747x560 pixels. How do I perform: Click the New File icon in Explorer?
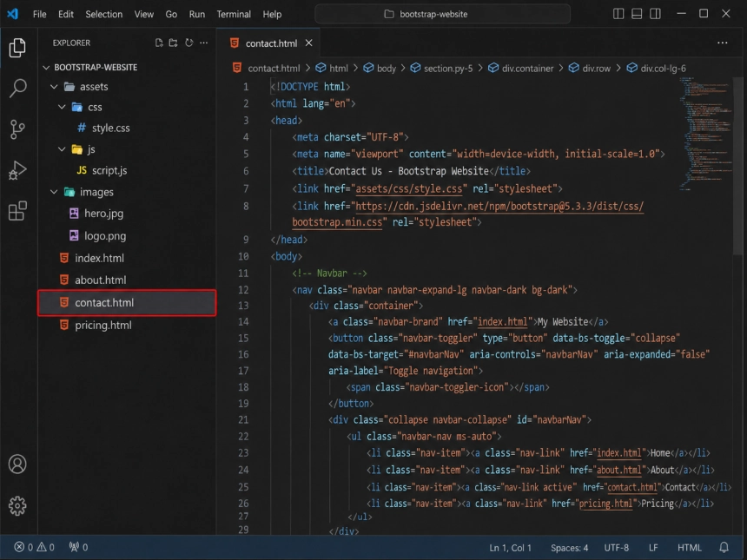[159, 43]
